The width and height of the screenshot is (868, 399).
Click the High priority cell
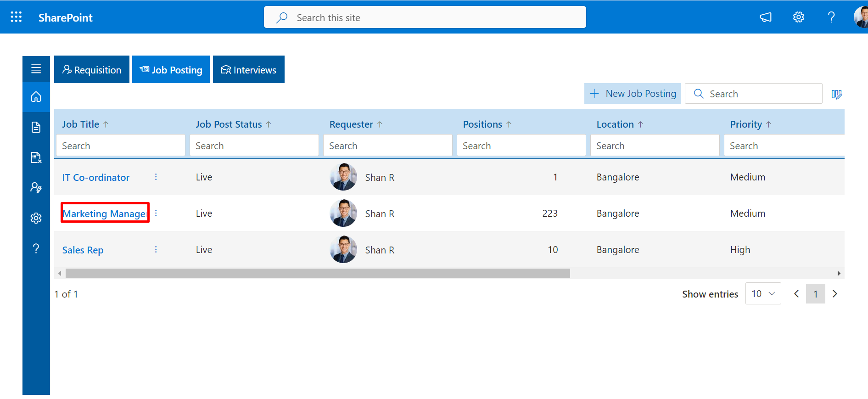[740, 250]
